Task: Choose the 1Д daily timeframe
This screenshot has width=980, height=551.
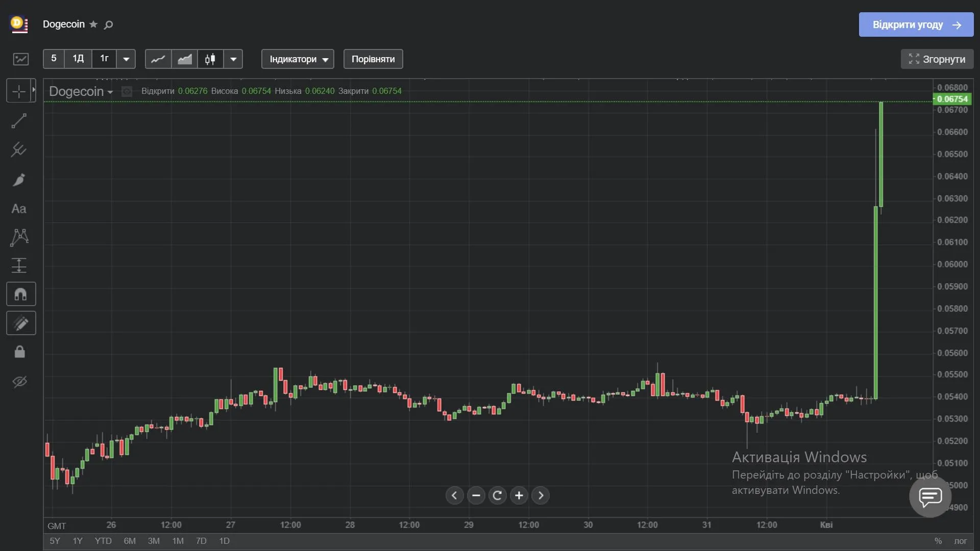Action: pos(78,59)
